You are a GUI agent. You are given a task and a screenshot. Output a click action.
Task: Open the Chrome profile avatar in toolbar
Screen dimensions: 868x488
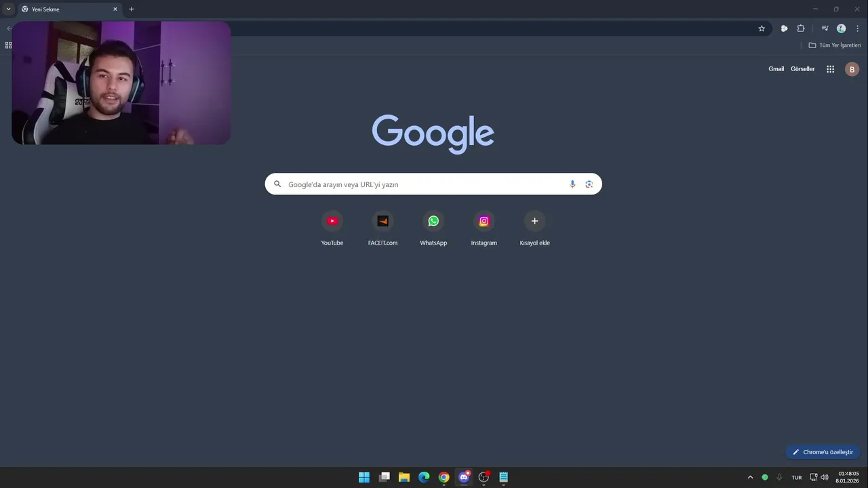(842, 28)
